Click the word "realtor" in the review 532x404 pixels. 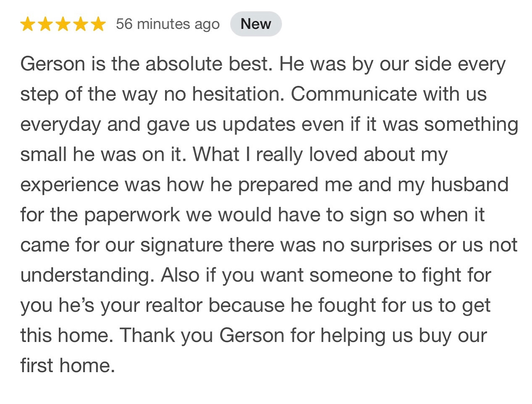coord(174,306)
